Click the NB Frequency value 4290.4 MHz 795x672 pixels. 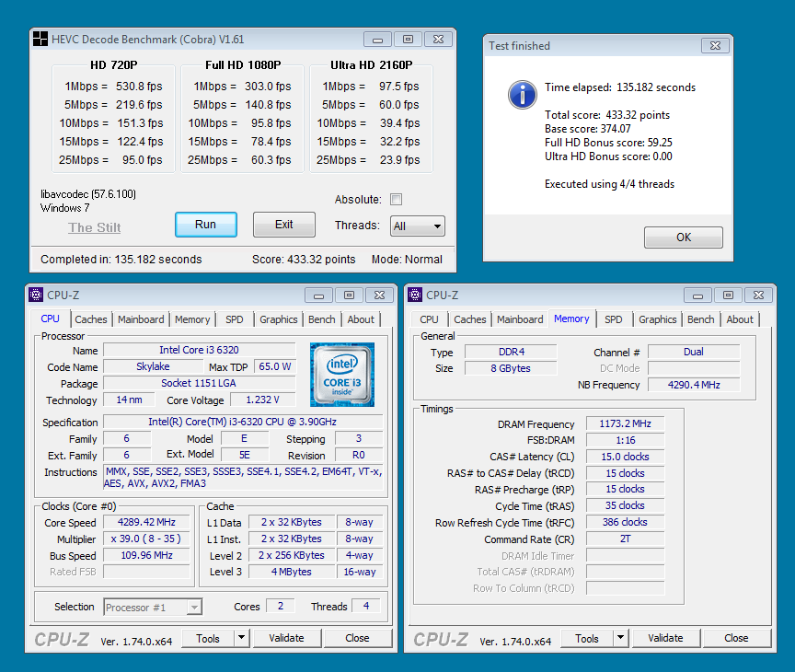694,385
